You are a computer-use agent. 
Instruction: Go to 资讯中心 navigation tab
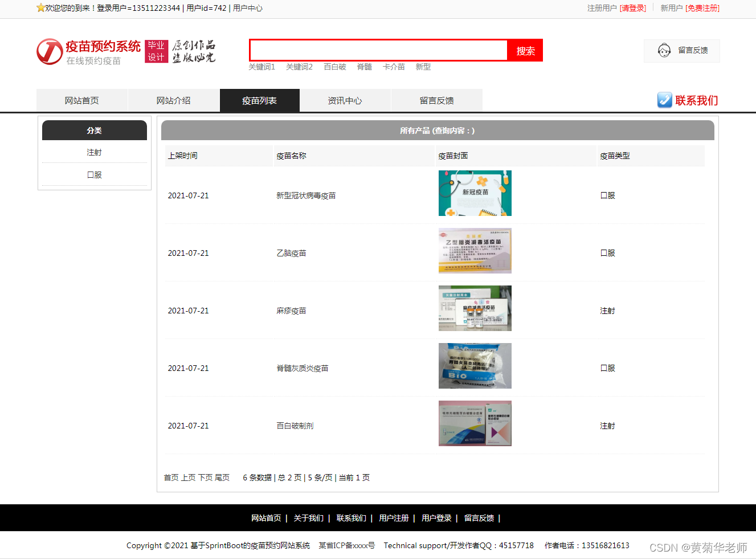click(345, 100)
